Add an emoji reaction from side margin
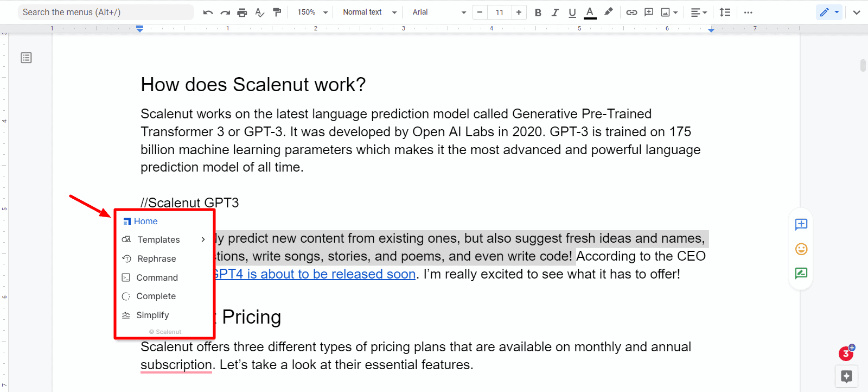The image size is (868, 392). 801,249
